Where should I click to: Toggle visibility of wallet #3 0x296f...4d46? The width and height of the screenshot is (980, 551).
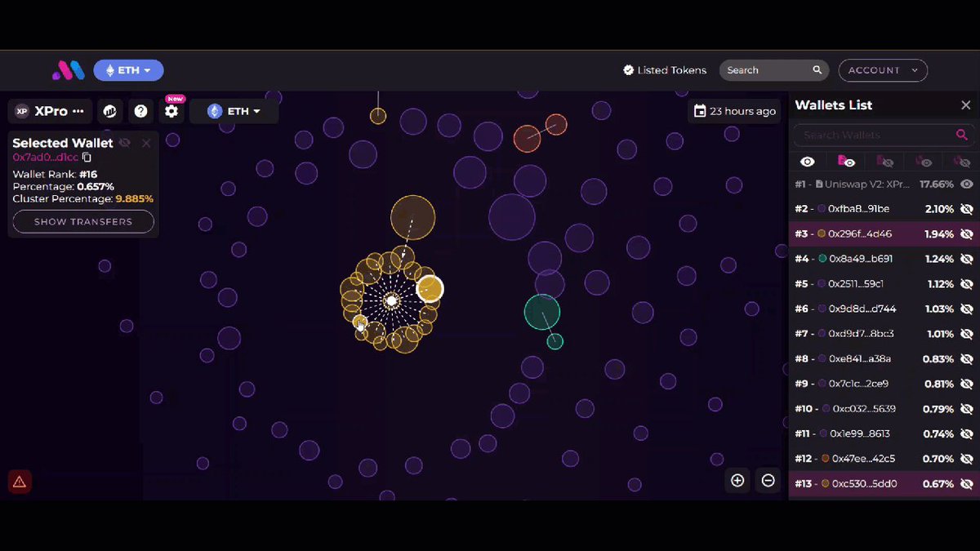click(967, 234)
